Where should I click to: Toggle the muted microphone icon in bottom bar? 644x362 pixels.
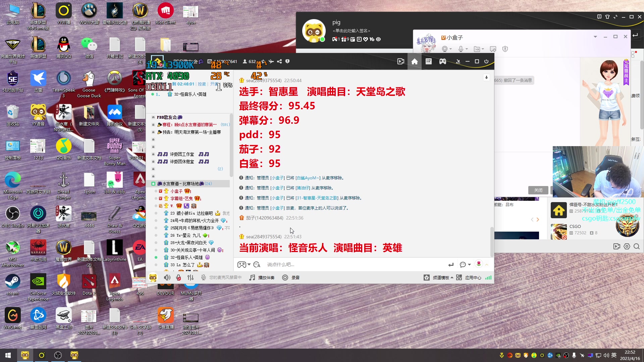point(178,278)
